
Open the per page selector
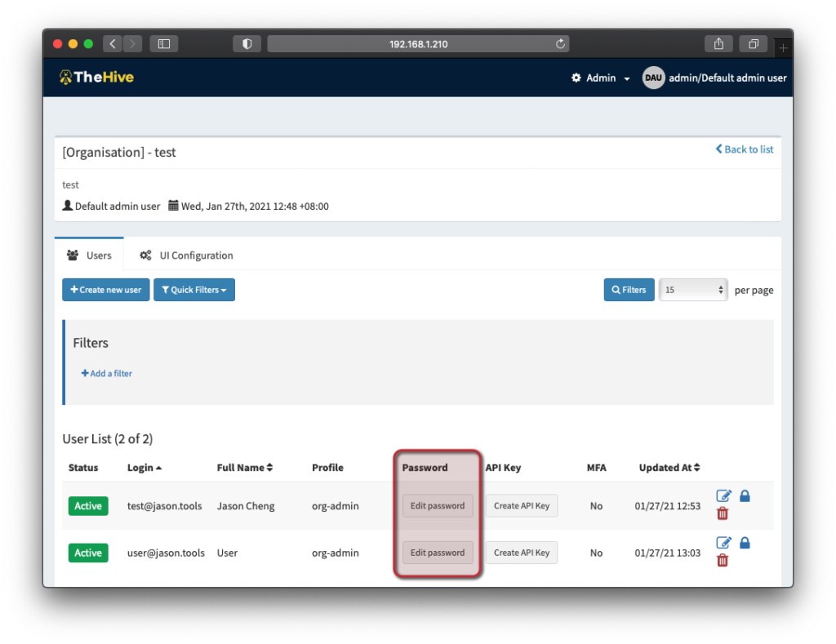point(693,290)
